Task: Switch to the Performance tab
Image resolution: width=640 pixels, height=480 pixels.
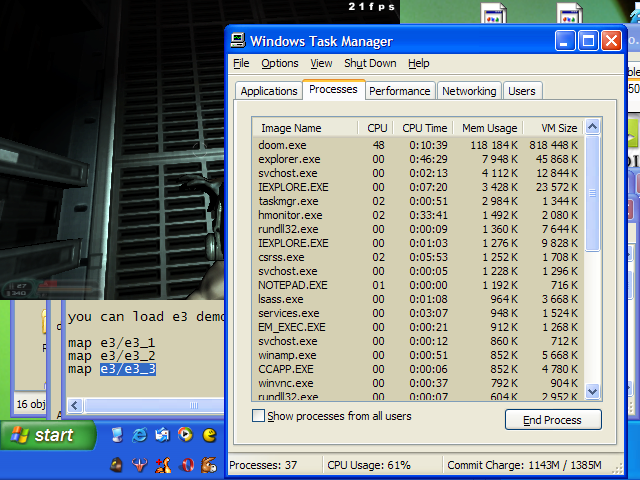Action: (x=400, y=91)
